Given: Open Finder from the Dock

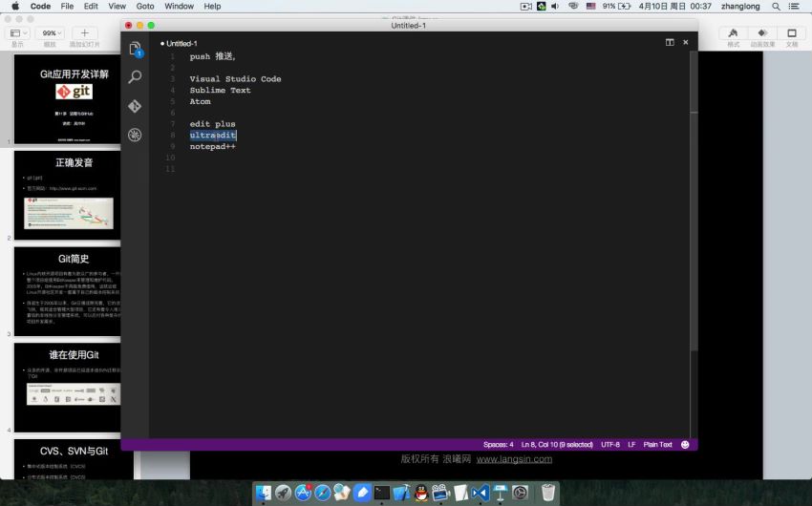Looking at the screenshot, I should [264, 493].
